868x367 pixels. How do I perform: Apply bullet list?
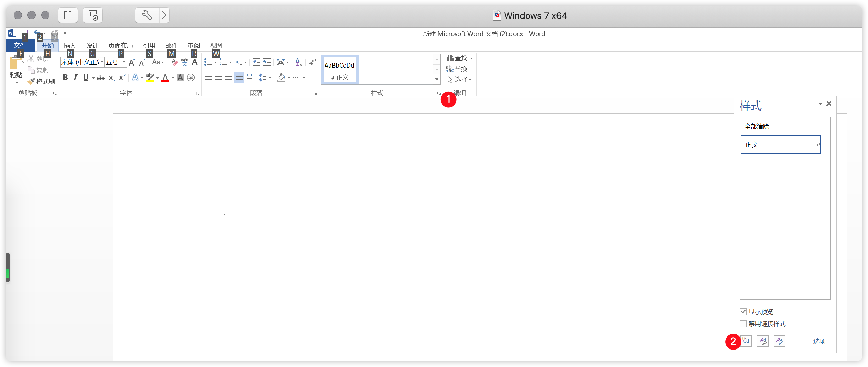click(x=208, y=62)
